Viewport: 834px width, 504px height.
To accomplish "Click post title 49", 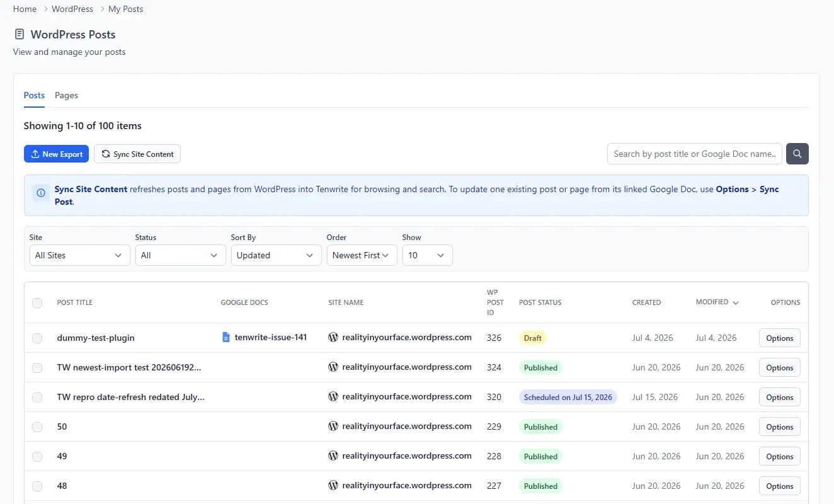I will [62, 456].
